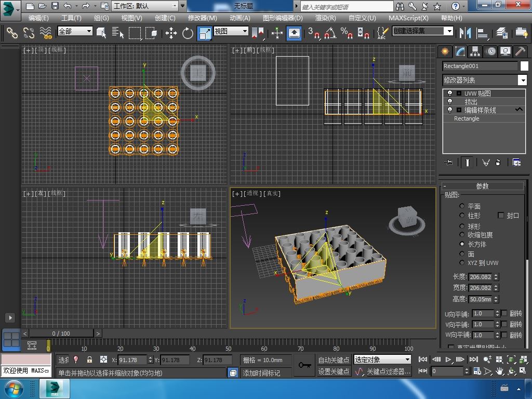Click the Rectangle001 object name field

480,66
